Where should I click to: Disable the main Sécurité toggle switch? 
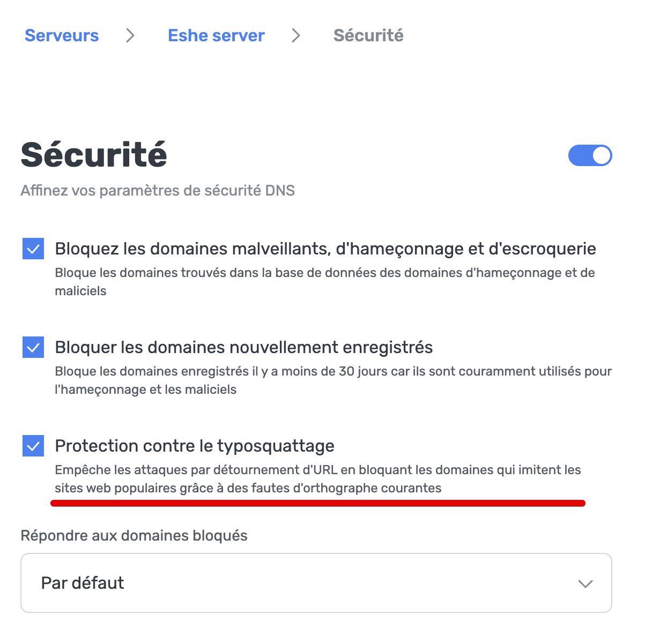click(590, 155)
